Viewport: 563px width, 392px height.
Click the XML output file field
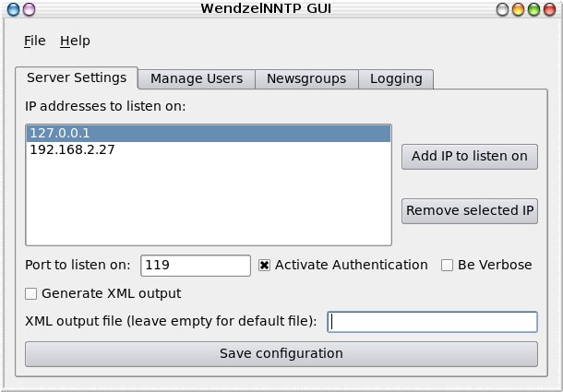pos(432,322)
